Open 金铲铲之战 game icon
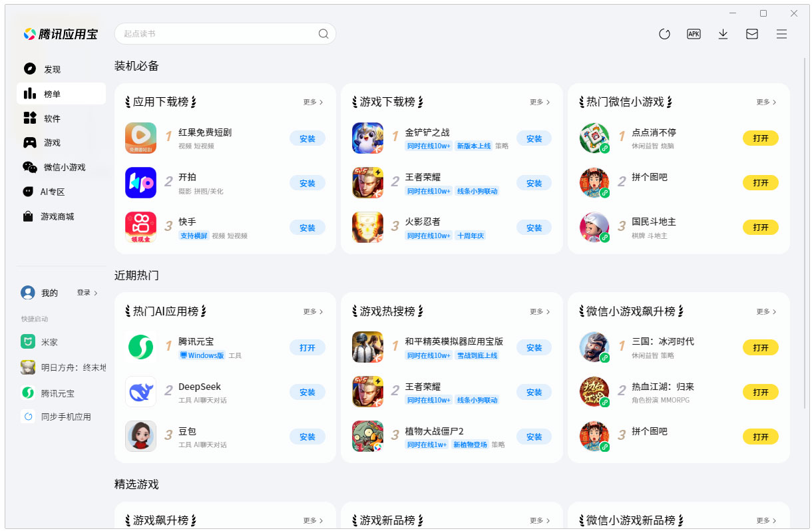Image resolution: width=812 pixels, height=531 pixels. pyautogui.click(x=367, y=138)
